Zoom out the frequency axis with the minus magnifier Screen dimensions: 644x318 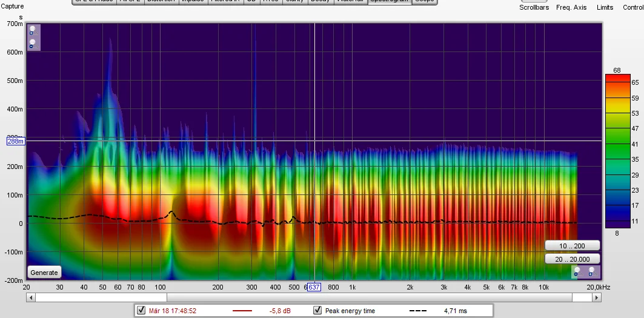(x=578, y=271)
